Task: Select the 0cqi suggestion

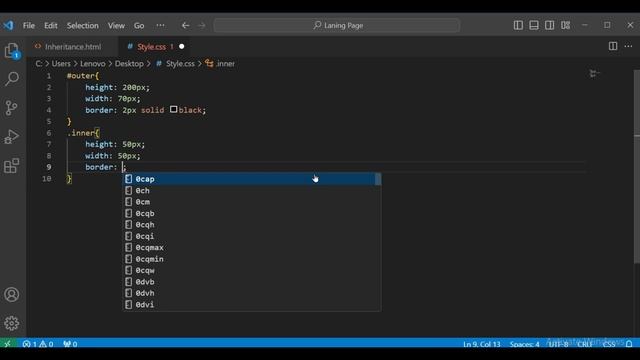Action: (x=252, y=236)
